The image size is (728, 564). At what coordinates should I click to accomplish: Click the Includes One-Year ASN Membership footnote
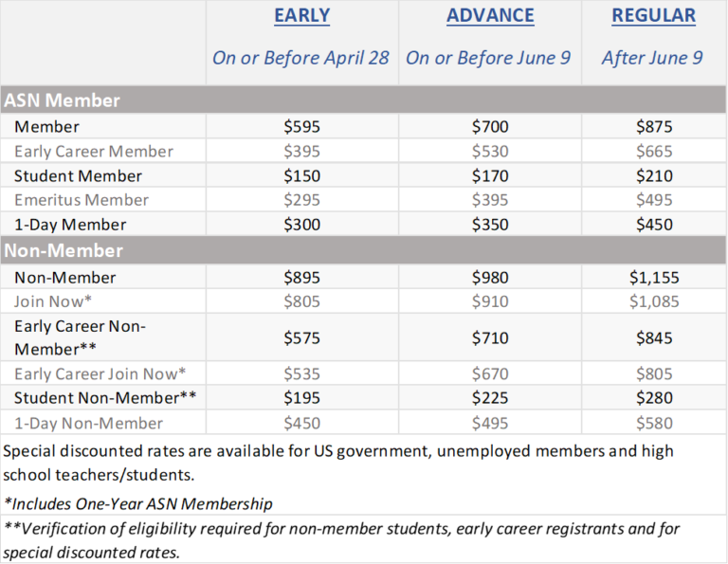[138, 503]
